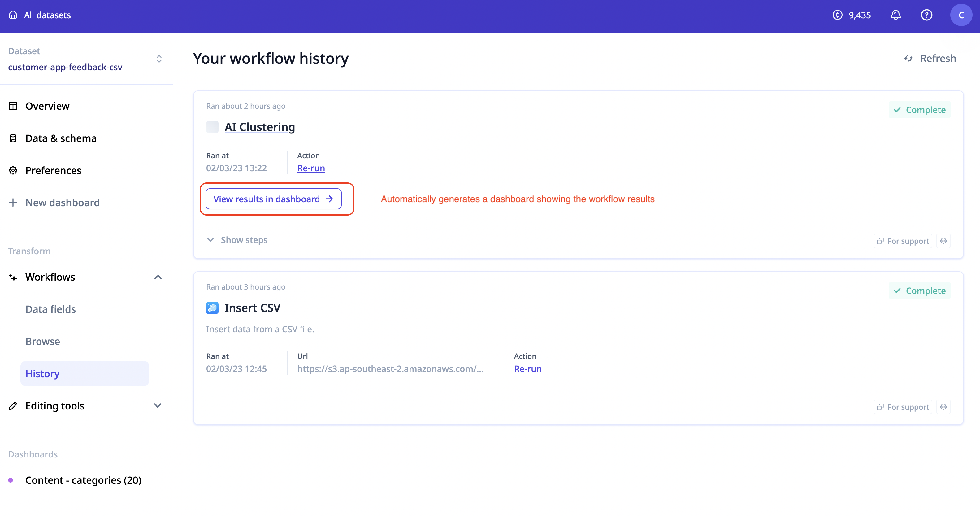Open Data & schema in sidebar
The height and width of the screenshot is (516, 980).
point(61,138)
